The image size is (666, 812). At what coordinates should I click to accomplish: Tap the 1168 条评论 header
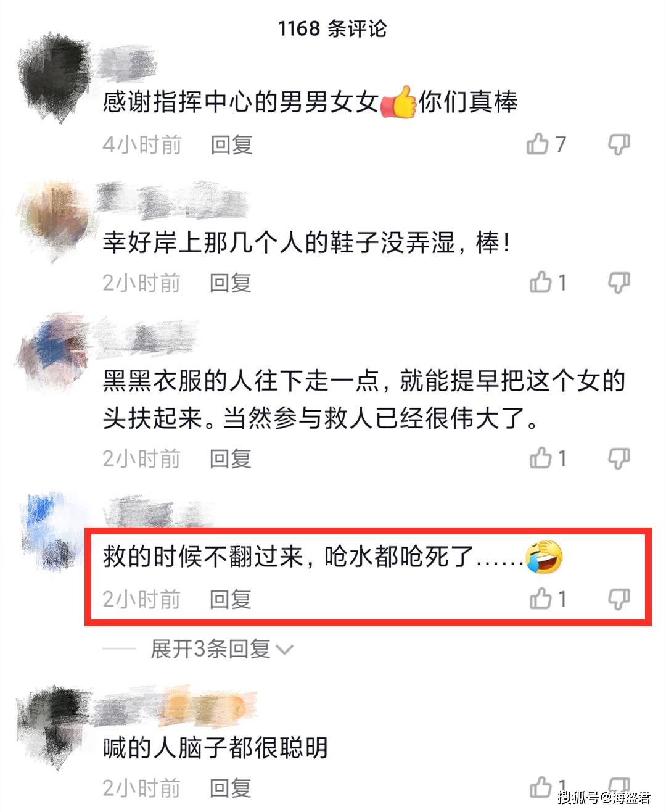coord(332,28)
